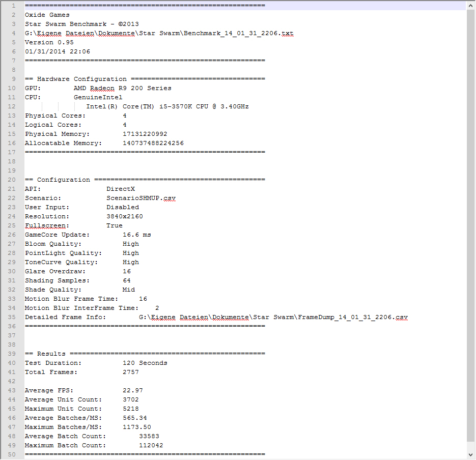This screenshot has width=476, height=460.
Task: Click the FrameDump_14_01_31_2206.csv path
Action: [273, 318]
